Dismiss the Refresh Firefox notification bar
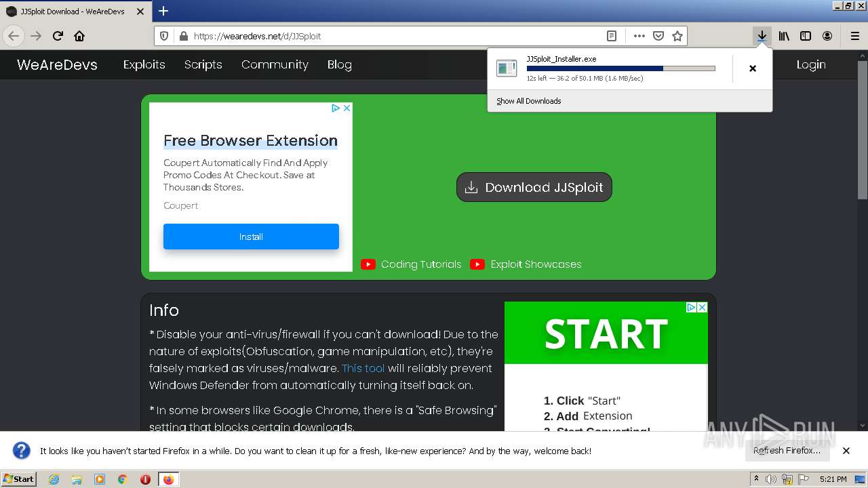868x488 pixels. [846, 451]
